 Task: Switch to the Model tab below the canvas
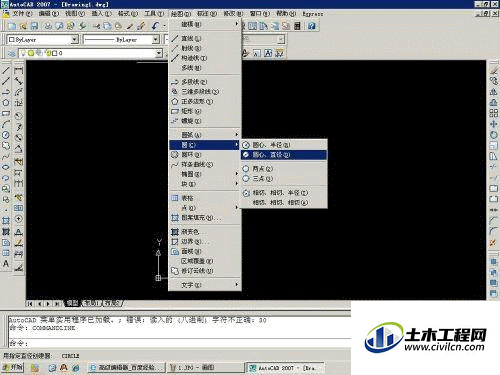[72, 303]
